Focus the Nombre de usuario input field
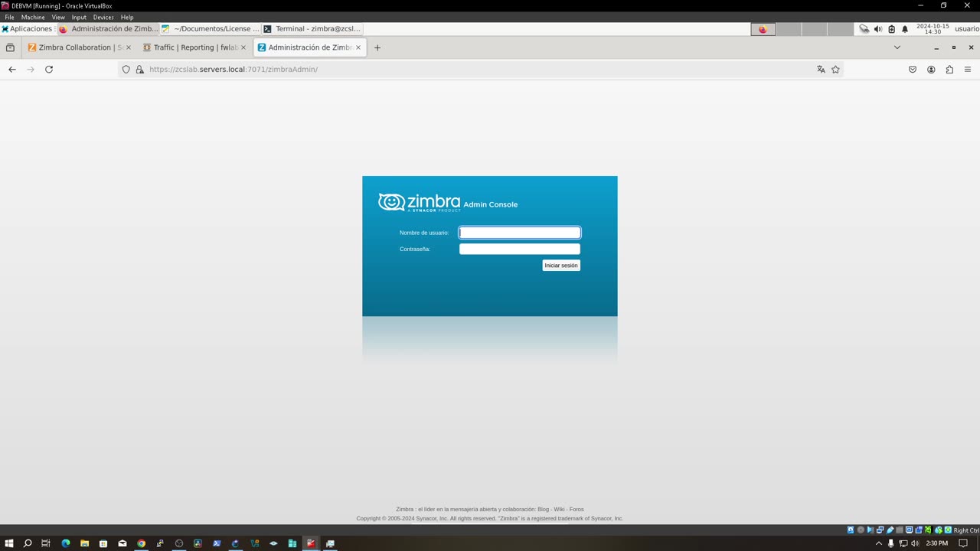 pyautogui.click(x=520, y=233)
